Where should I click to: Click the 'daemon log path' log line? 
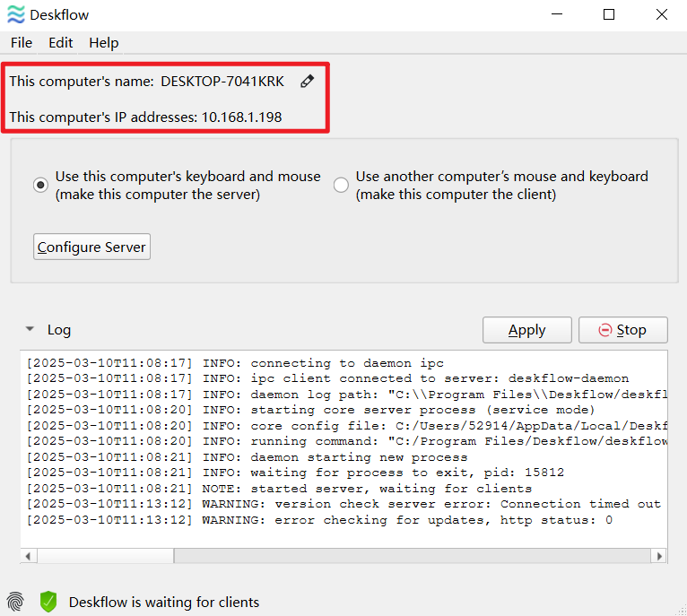point(346,395)
